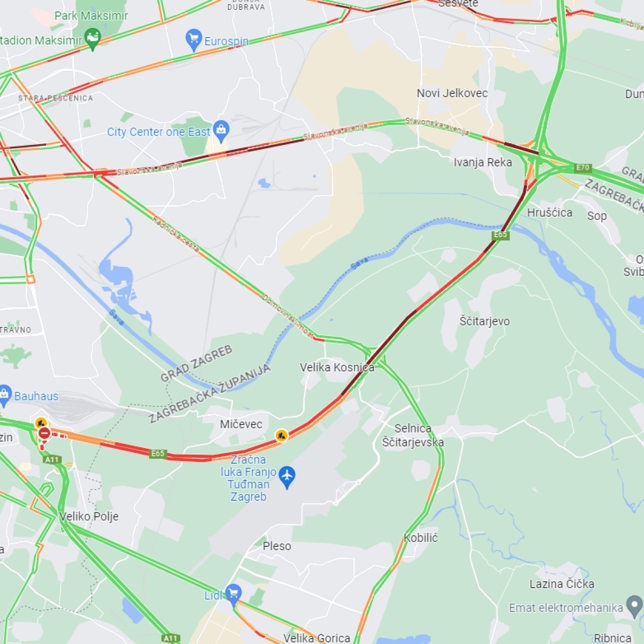Click the Ščitarjevo village label
Image resolution: width=644 pixels, height=644 pixels.
click(x=485, y=321)
